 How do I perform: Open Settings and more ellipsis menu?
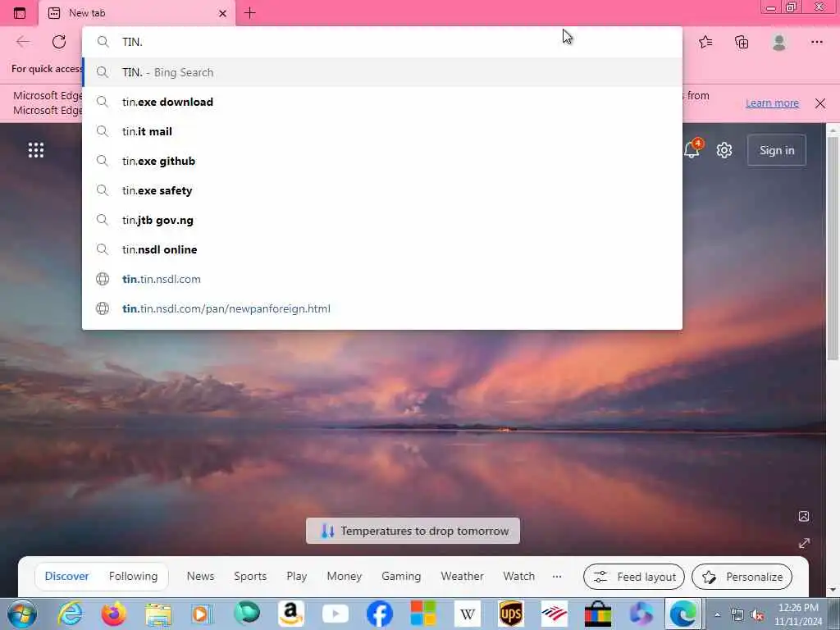pos(816,42)
